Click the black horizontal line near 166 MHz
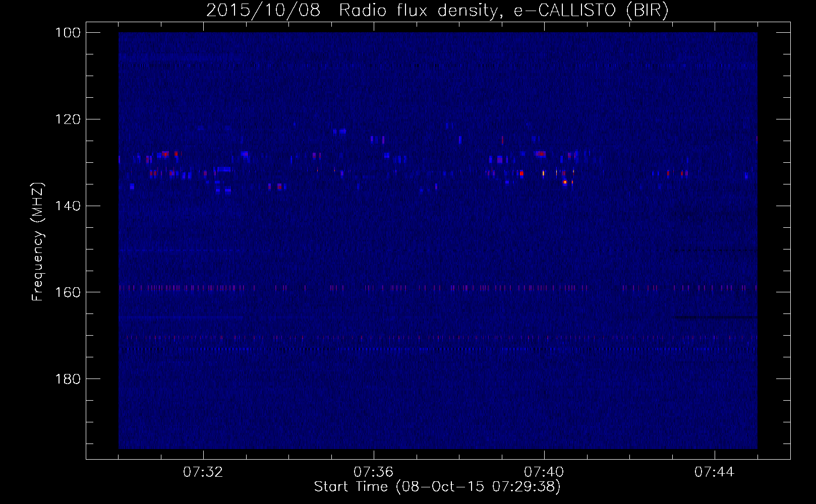 click(x=716, y=318)
